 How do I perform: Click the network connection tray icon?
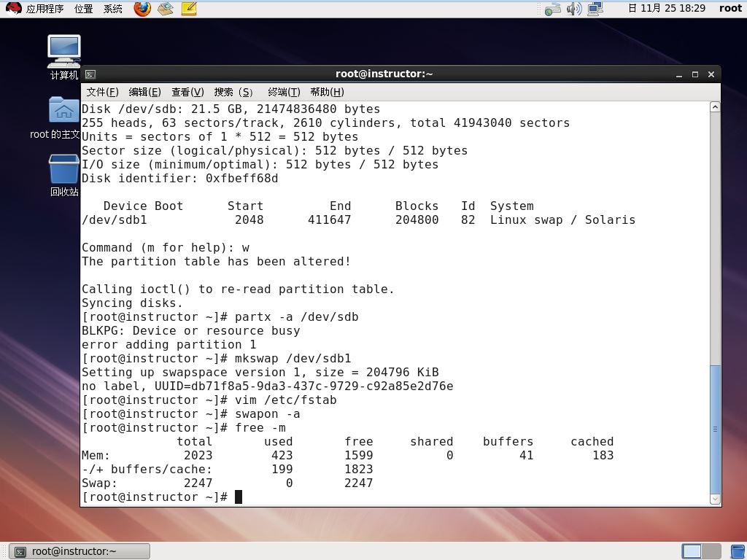coord(595,9)
